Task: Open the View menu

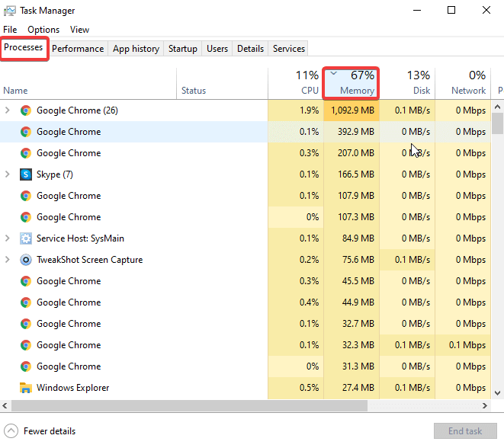Action: click(x=79, y=30)
